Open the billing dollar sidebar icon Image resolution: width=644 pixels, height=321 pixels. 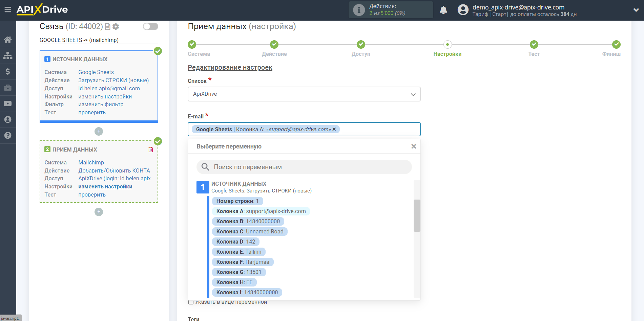[x=8, y=71]
